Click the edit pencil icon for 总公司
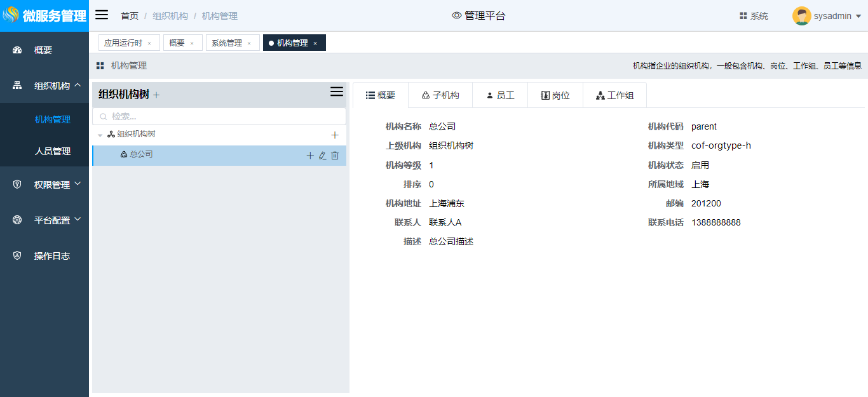The width and height of the screenshot is (868, 397). [322, 156]
